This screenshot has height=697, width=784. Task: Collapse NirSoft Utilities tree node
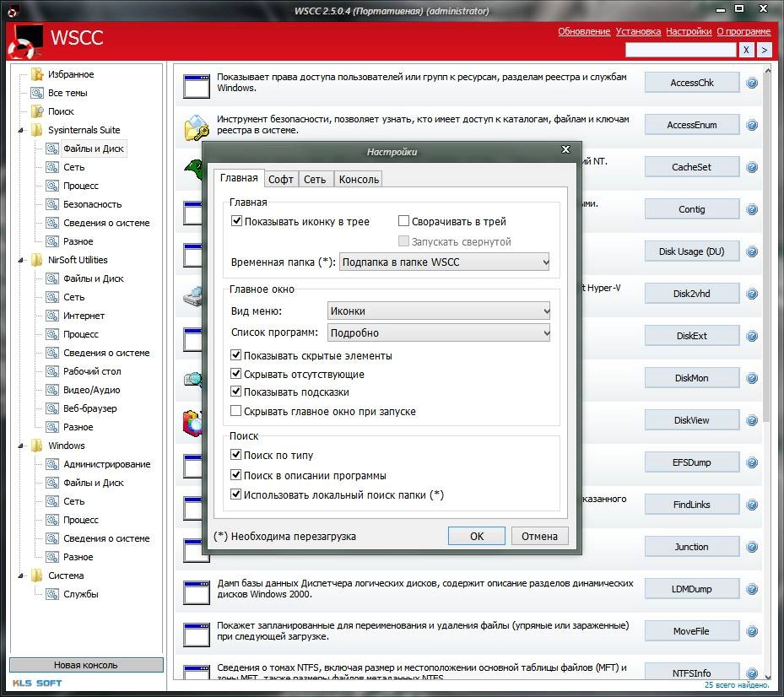(x=21, y=261)
